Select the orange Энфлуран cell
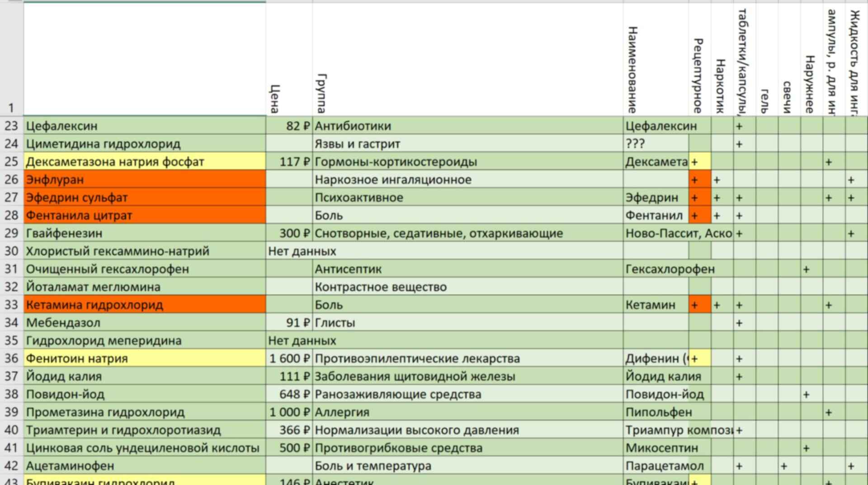 145,179
